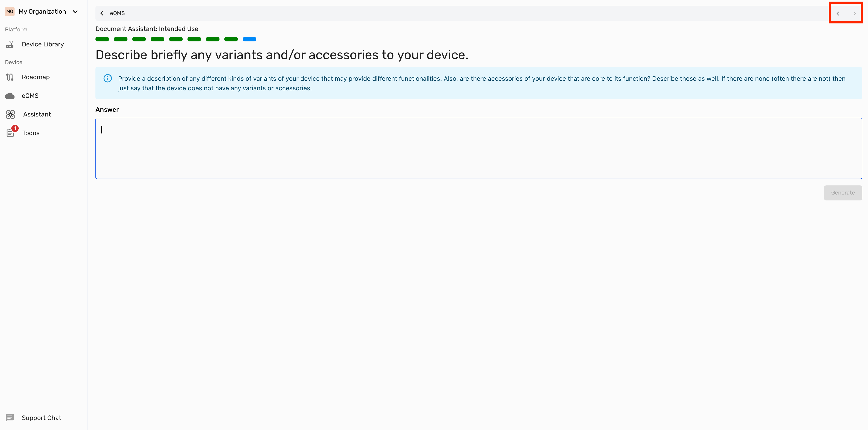Click the eQMS cloud icon

[x=10, y=96]
